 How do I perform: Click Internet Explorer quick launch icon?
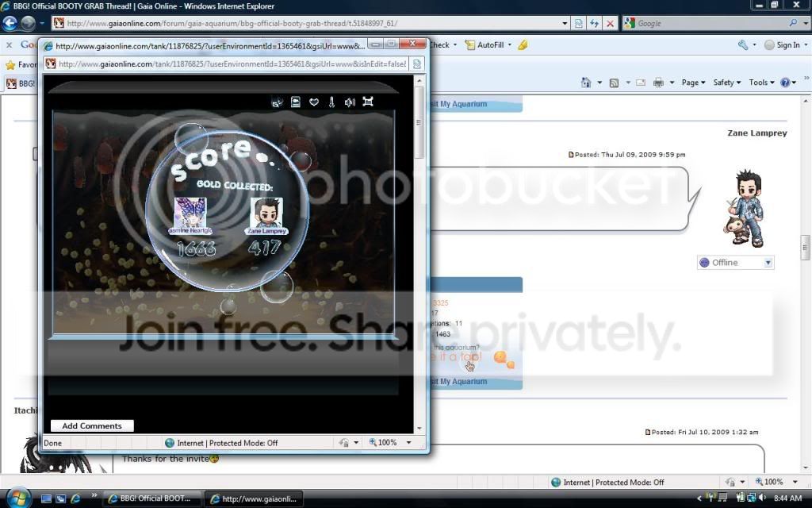coord(75,498)
